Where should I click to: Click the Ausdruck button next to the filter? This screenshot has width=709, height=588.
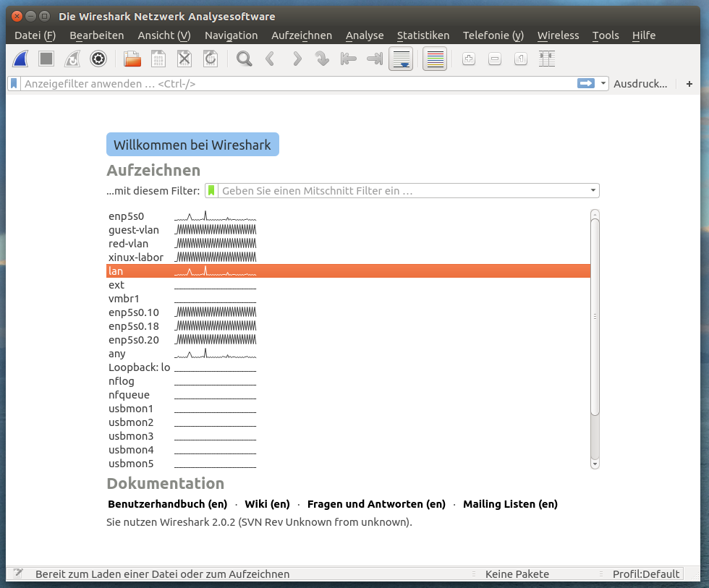640,83
